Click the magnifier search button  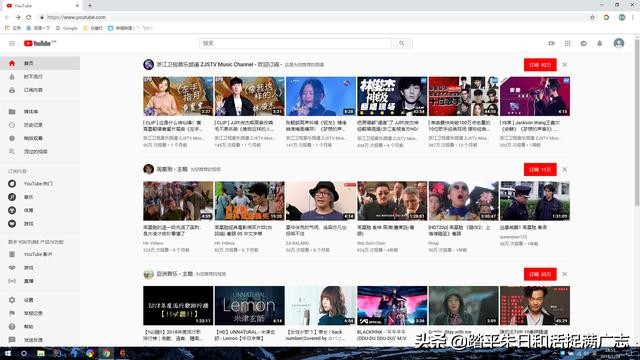pos(402,43)
